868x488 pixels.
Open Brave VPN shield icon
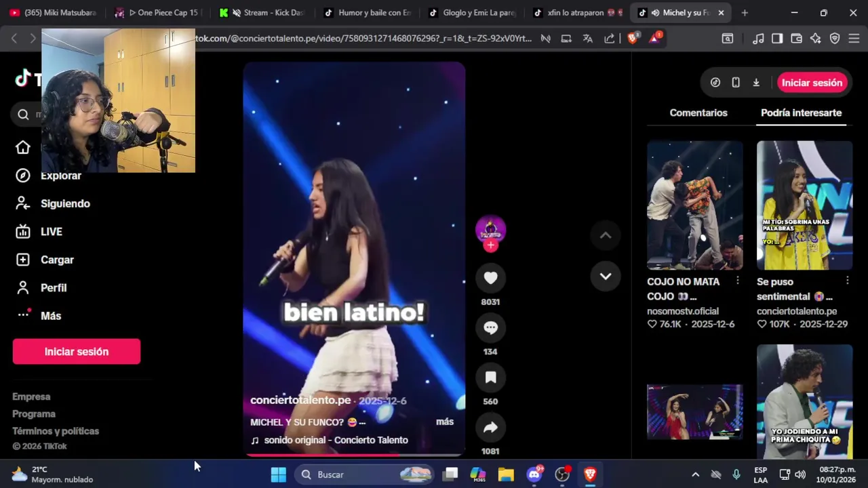pyautogui.click(x=835, y=39)
